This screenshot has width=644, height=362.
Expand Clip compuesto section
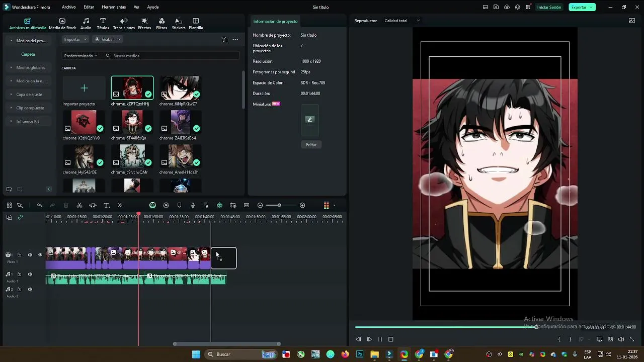11,108
